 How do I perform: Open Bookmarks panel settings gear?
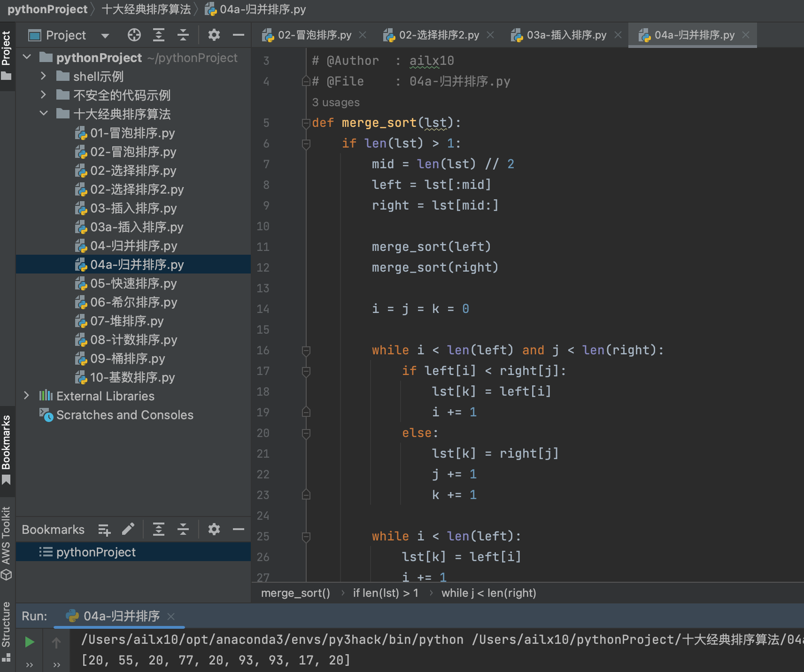[214, 529]
